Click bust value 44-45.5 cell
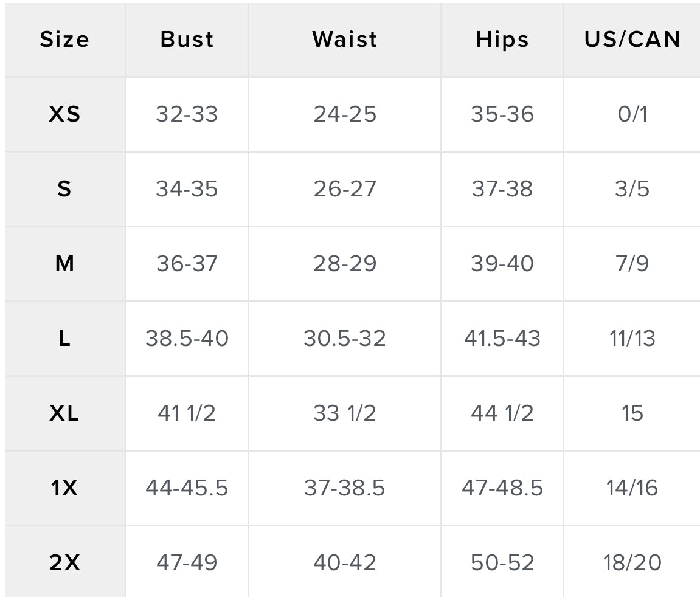This screenshot has height=597, width=700. (x=187, y=488)
